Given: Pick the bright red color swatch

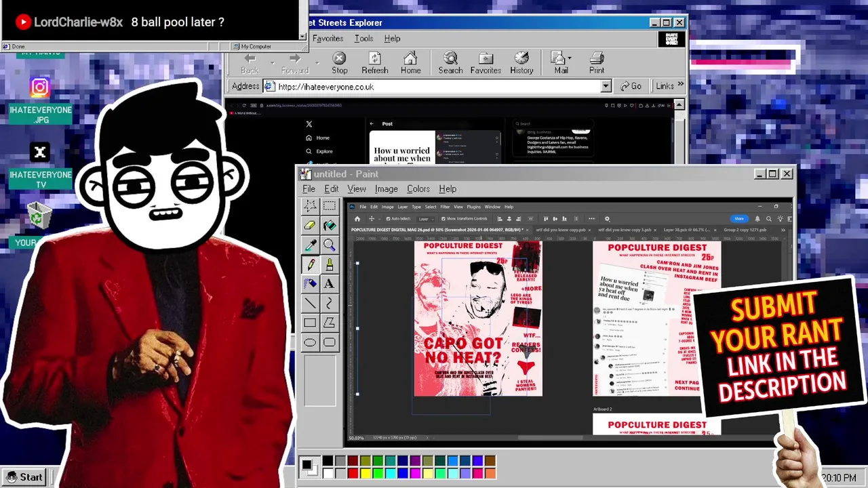Looking at the screenshot, I should point(353,473).
